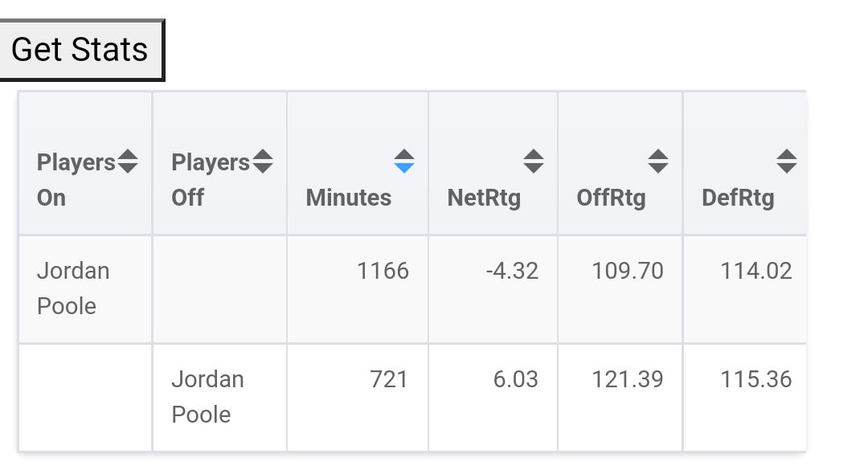The image size is (868, 466).
Task: Click the Get Stats button
Action: [x=80, y=50]
